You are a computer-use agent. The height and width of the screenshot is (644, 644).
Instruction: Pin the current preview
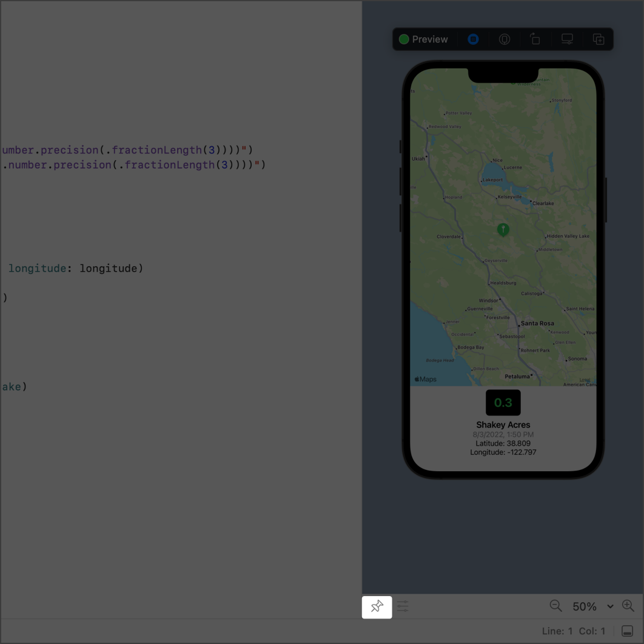(x=377, y=606)
